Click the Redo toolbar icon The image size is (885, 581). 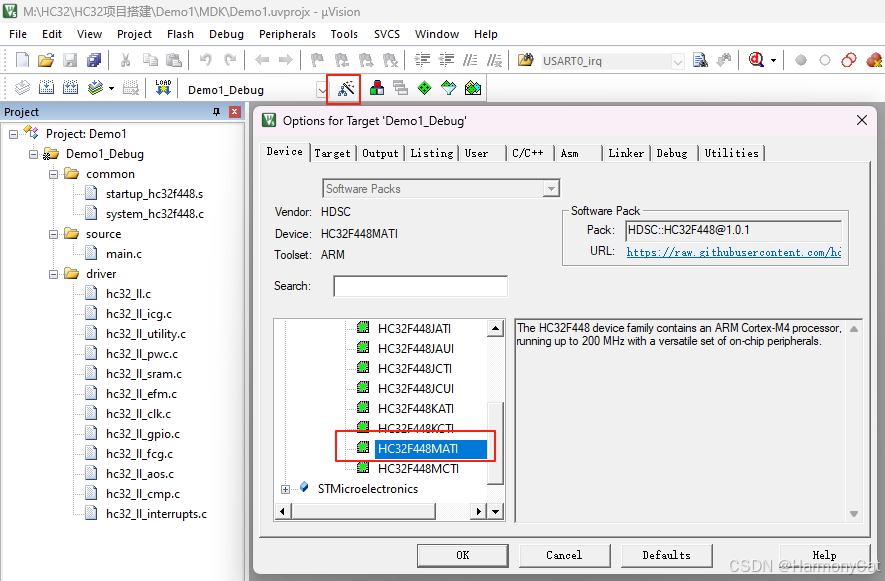click(x=230, y=60)
